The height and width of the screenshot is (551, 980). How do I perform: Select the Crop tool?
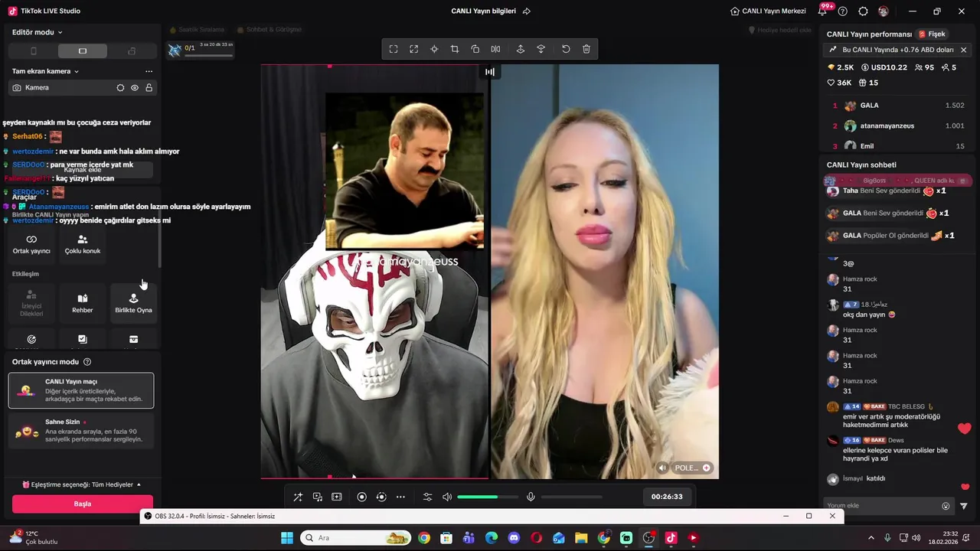point(455,49)
